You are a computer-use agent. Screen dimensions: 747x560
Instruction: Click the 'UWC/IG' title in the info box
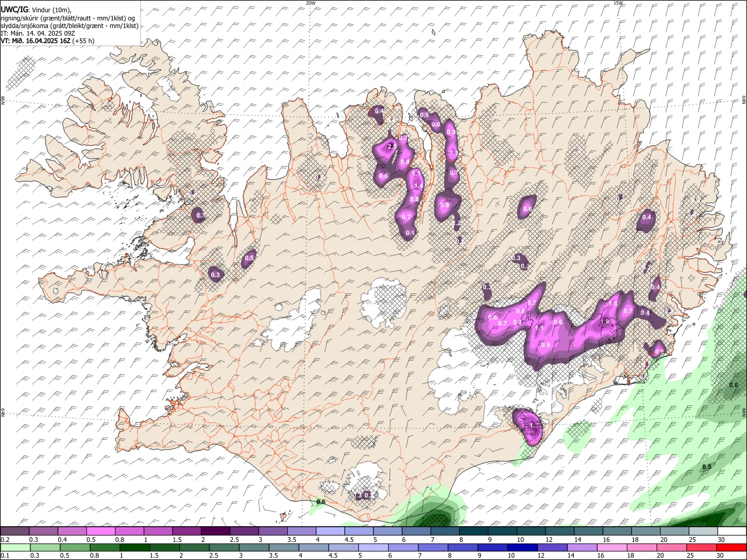point(15,9)
